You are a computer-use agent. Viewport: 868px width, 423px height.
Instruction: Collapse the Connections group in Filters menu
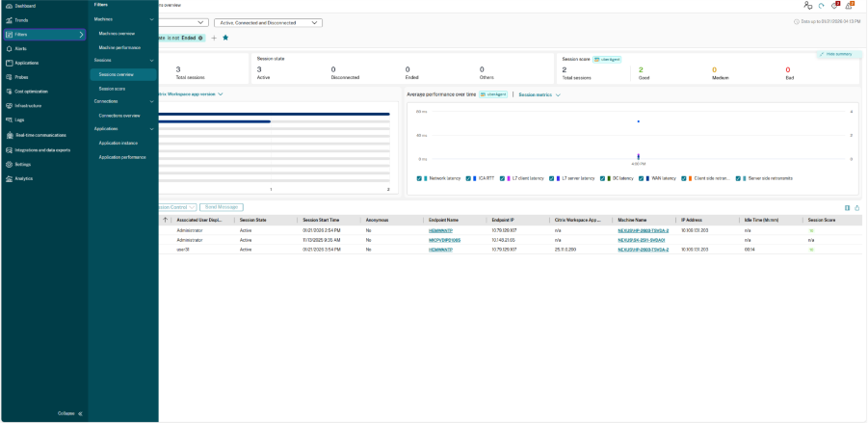[151, 102]
